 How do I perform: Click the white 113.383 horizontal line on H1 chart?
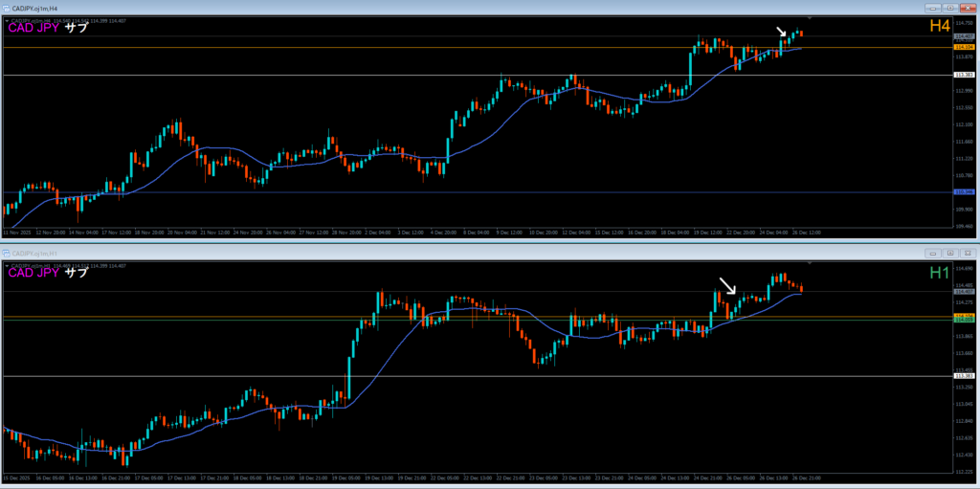click(x=479, y=376)
